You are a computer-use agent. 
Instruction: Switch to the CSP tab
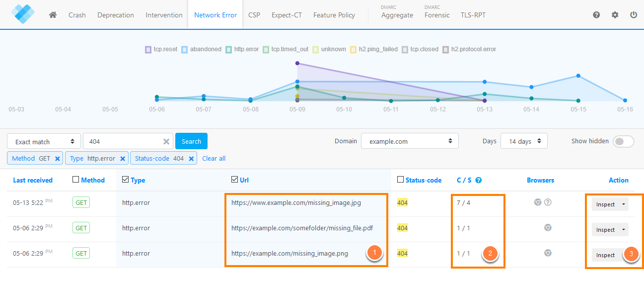[254, 15]
